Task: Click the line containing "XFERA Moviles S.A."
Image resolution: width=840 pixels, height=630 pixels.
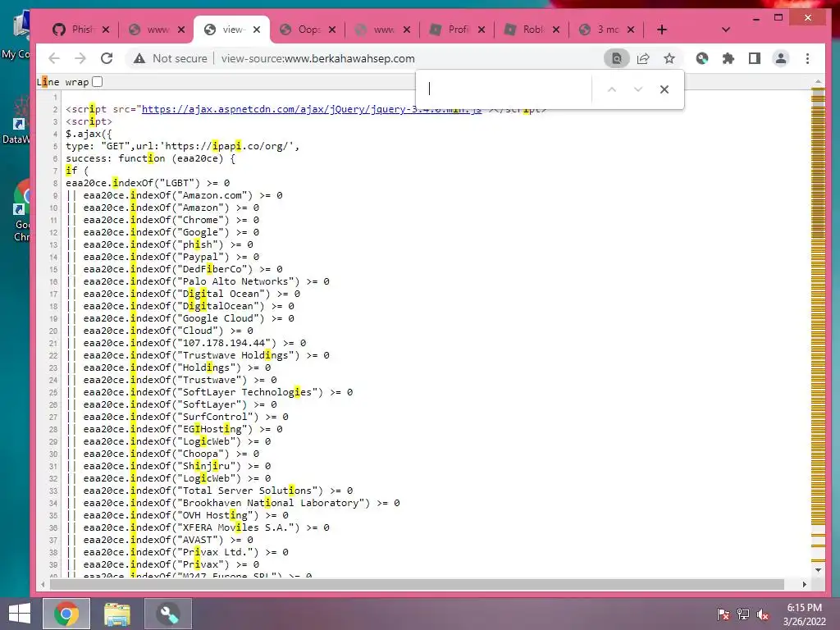Action: pos(198,527)
